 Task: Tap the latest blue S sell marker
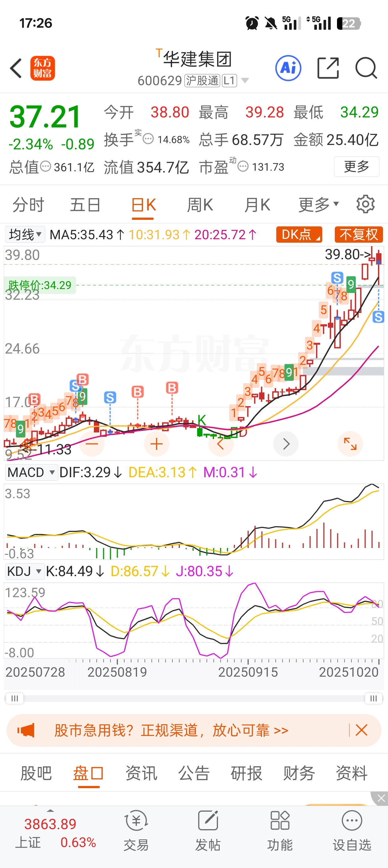tap(378, 317)
